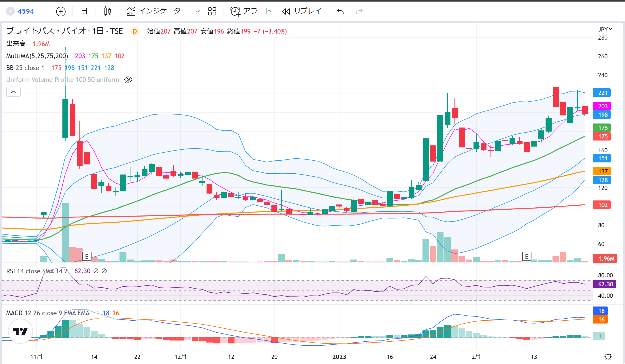
Task: Click the MACD histogram 1 value label
Action: point(599,336)
